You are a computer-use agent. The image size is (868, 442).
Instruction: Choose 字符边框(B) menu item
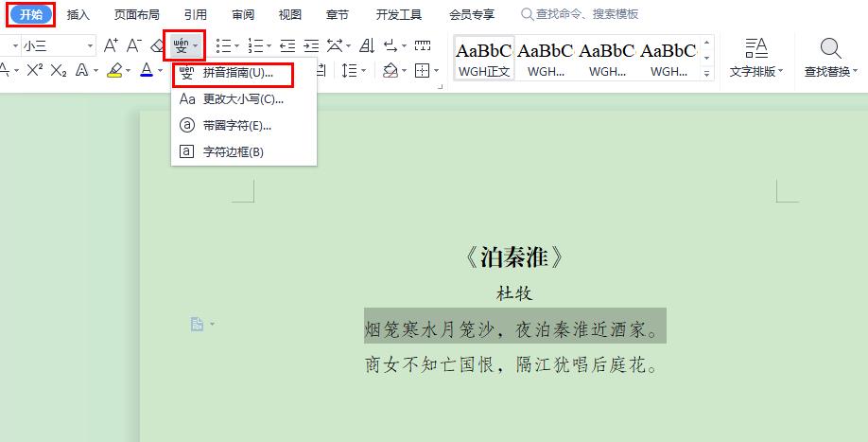244,151
